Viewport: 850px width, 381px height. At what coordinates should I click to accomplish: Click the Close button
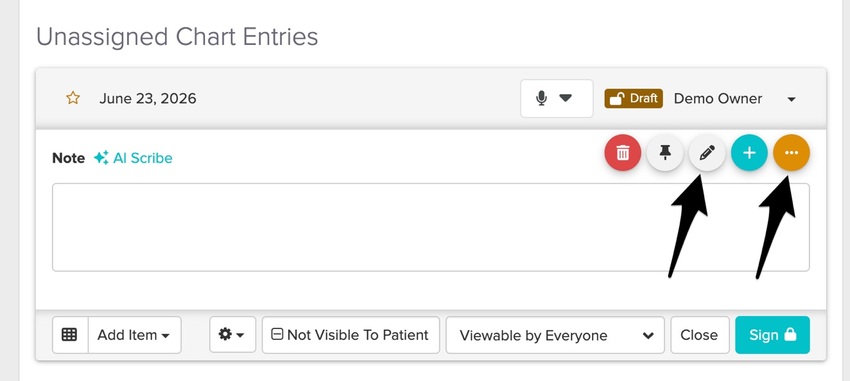(x=700, y=335)
